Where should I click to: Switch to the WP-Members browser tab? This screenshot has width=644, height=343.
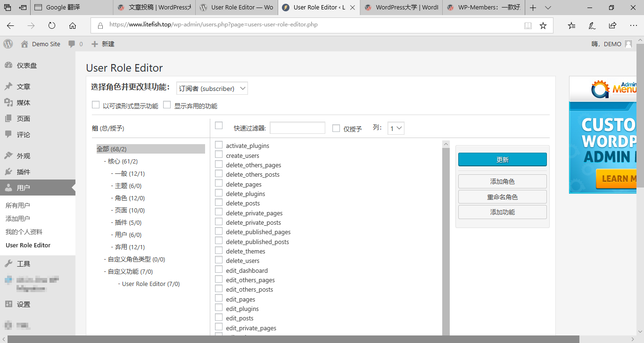click(483, 8)
